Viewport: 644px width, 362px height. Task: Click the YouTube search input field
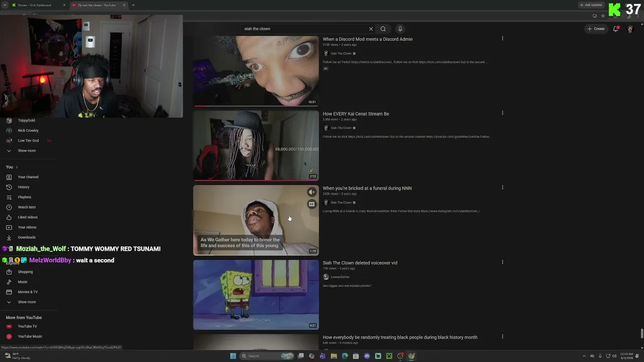[304, 29]
